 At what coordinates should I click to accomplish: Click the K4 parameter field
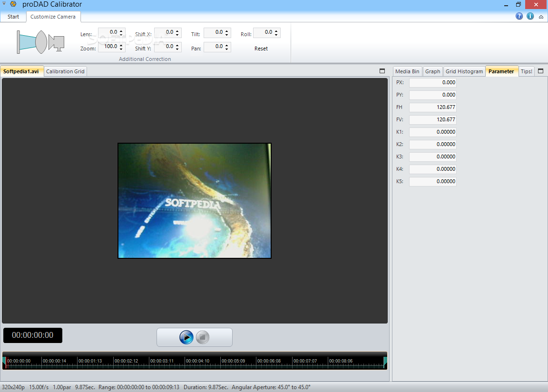pyautogui.click(x=433, y=169)
